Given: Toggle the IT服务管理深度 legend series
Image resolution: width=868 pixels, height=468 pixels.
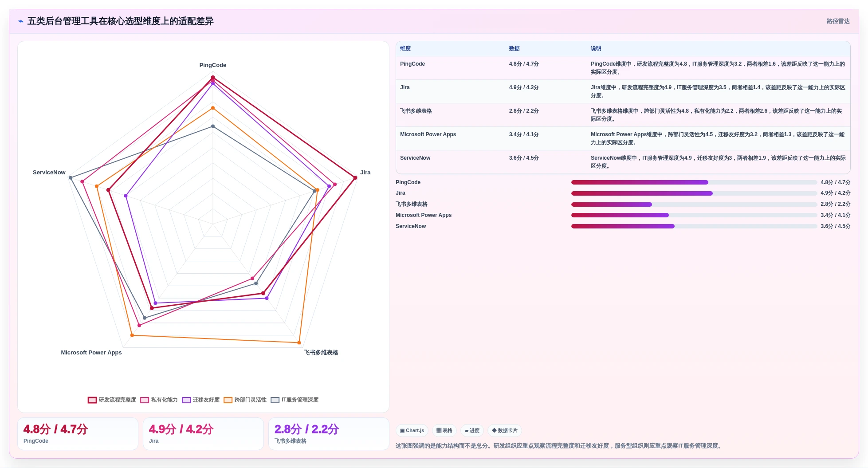Looking at the screenshot, I should 295,400.
